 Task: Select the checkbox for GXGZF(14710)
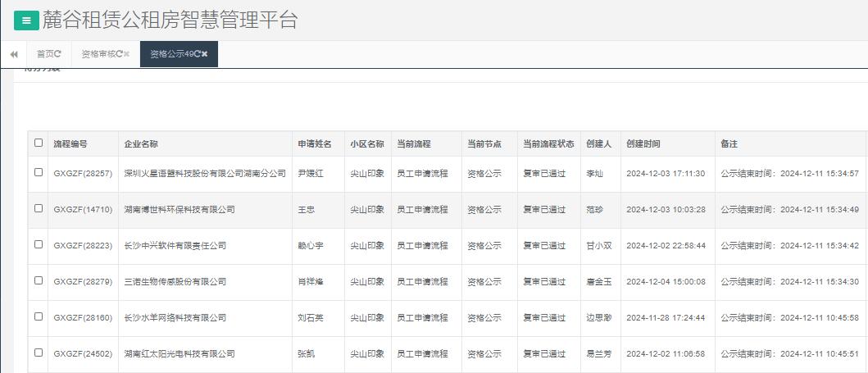point(39,208)
